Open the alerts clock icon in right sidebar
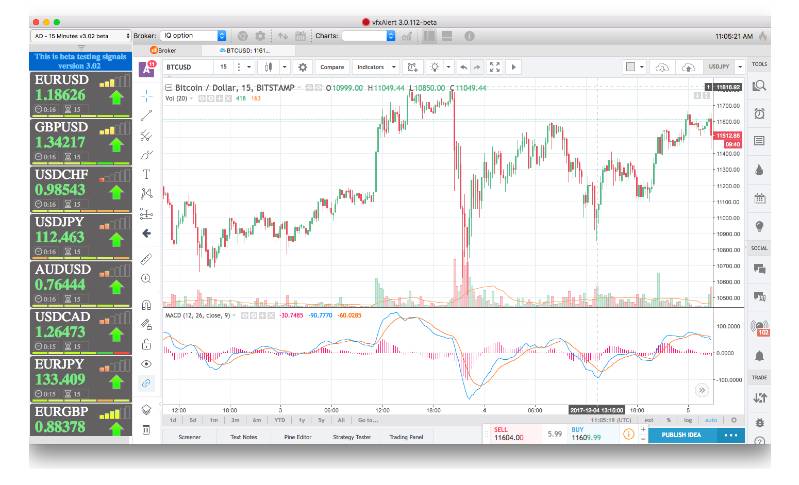Screen dimensions: 799x485 point(759,113)
